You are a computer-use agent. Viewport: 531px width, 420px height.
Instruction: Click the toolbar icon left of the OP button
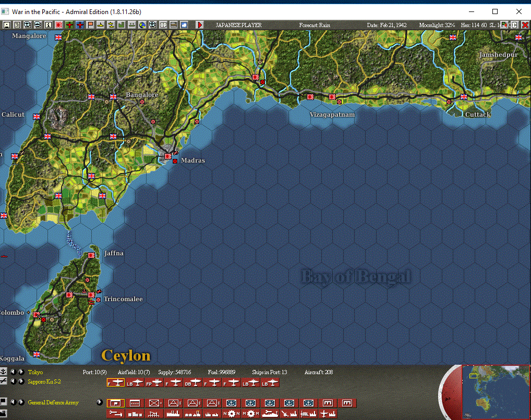153,24
